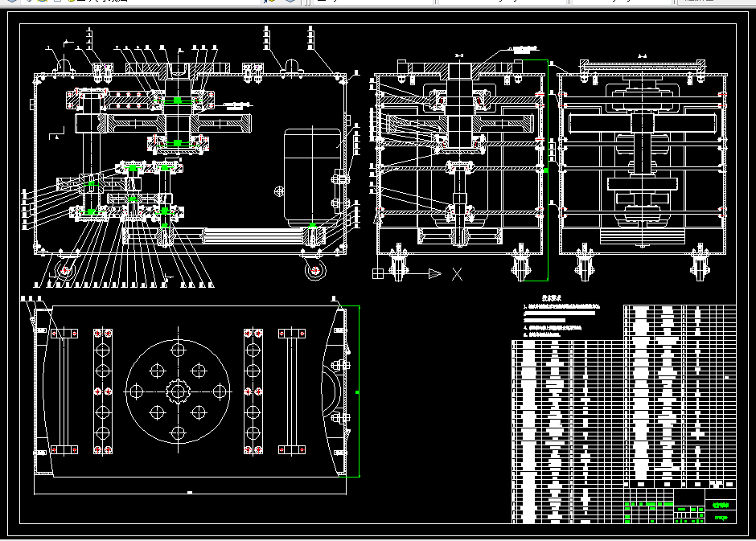Click the upper green title cell in the title block
The height and width of the screenshot is (541, 756).
(x=721, y=506)
